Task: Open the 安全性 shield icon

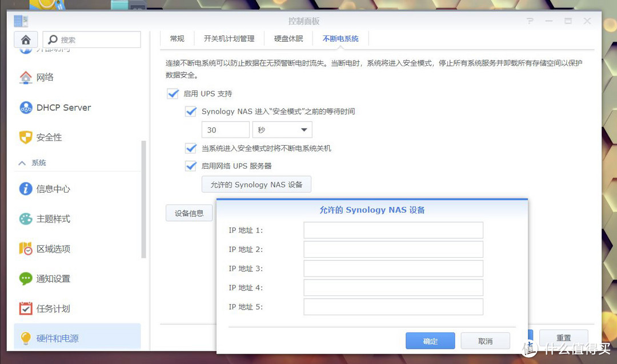Action: point(26,137)
